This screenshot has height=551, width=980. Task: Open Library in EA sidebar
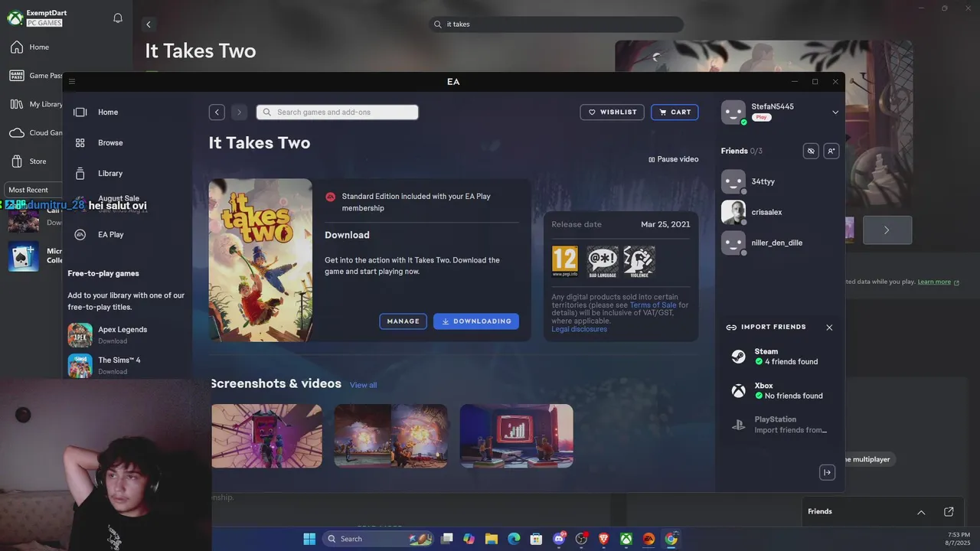[x=110, y=174]
